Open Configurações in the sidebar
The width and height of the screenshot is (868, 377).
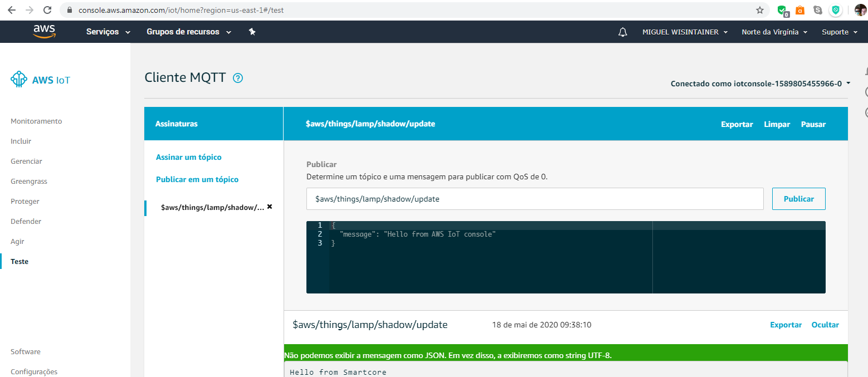[x=34, y=372]
